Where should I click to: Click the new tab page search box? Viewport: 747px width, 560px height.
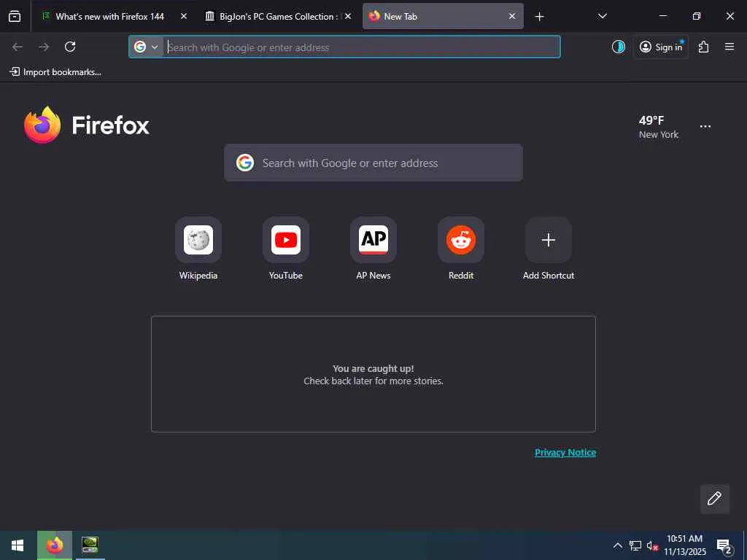[373, 163]
